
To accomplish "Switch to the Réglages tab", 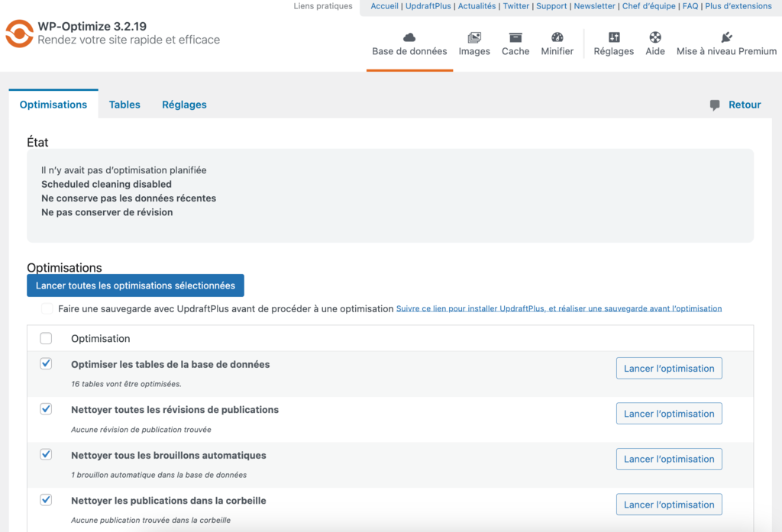I will click(x=183, y=105).
